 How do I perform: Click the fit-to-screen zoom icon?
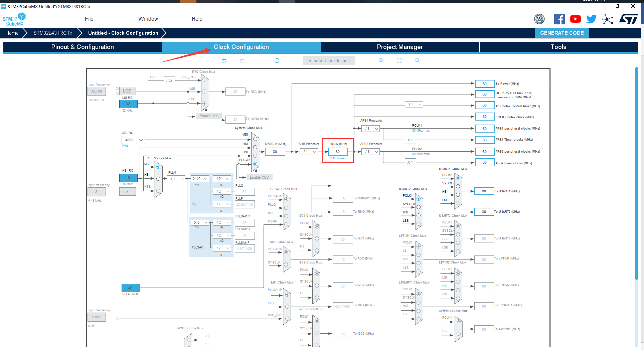click(399, 60)
